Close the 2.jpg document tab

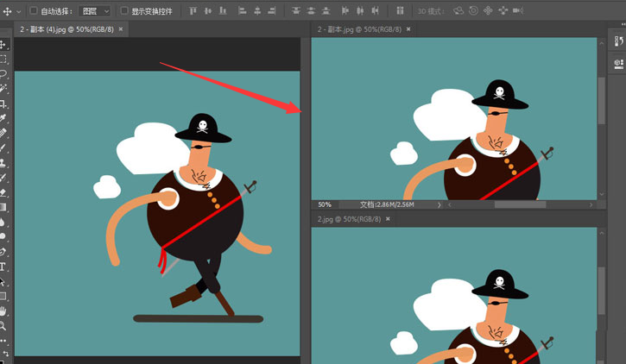pos(388,219)
